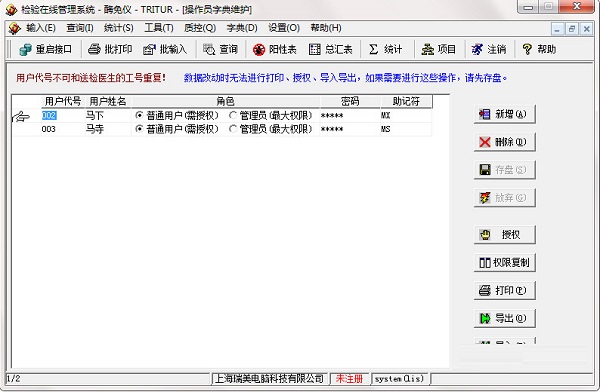Click user name 马下

[x=95, y=115]
